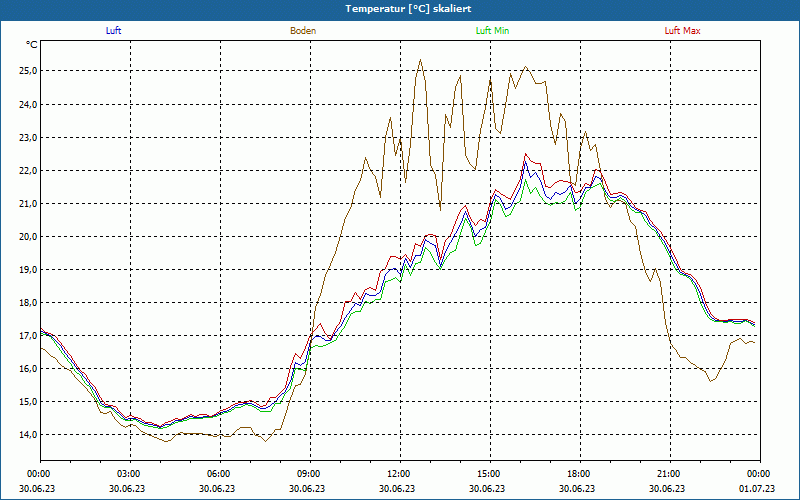Click the 20,0 y-axis value

[28, 236]
